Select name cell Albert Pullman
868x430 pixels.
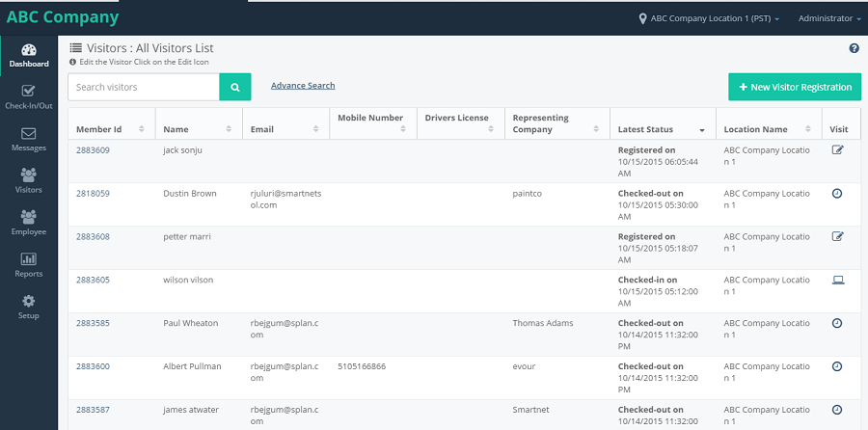pos(192,366)
